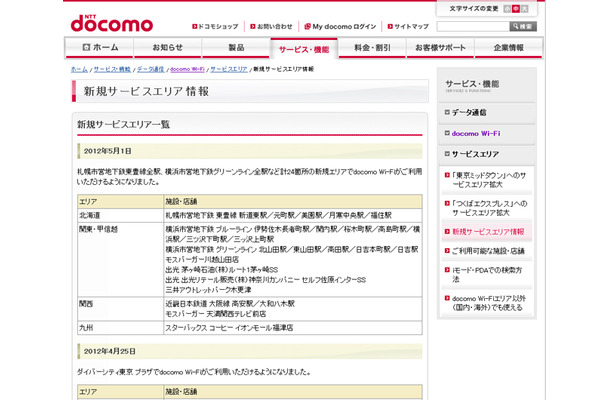The height and width of the screenshot is (400, 610).
Task: Click the サービスエリア breadcrumb link
Action: [x=229, y=69]
